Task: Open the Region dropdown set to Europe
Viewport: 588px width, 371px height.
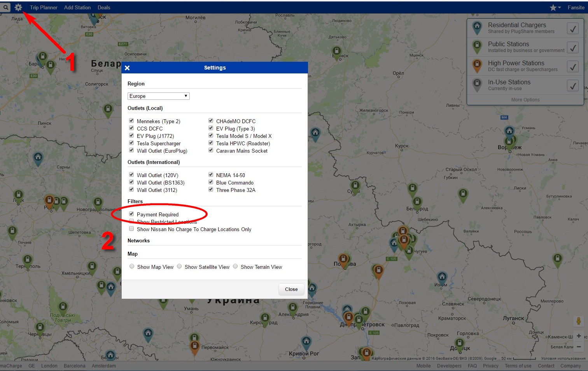Action: point(158,96)
